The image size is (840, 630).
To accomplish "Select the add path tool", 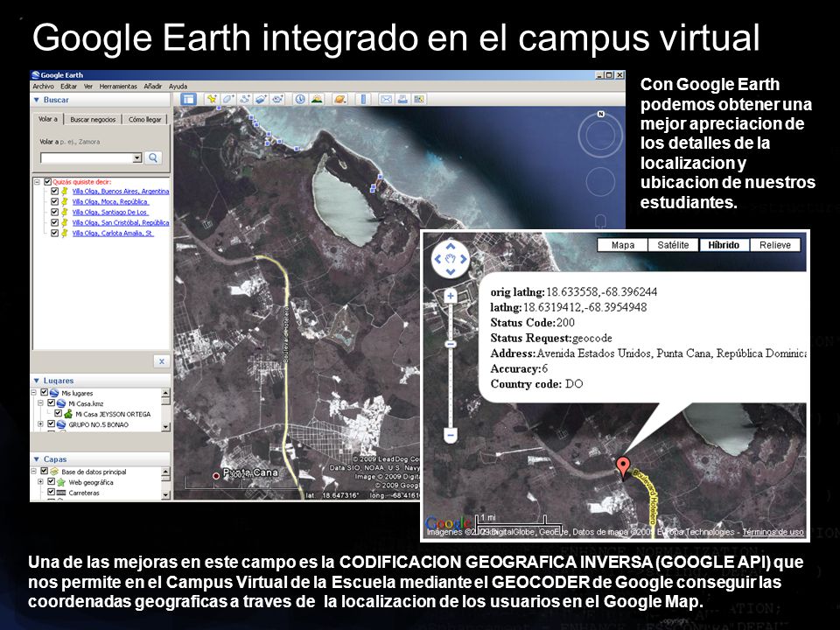I will tap(245, 99).
